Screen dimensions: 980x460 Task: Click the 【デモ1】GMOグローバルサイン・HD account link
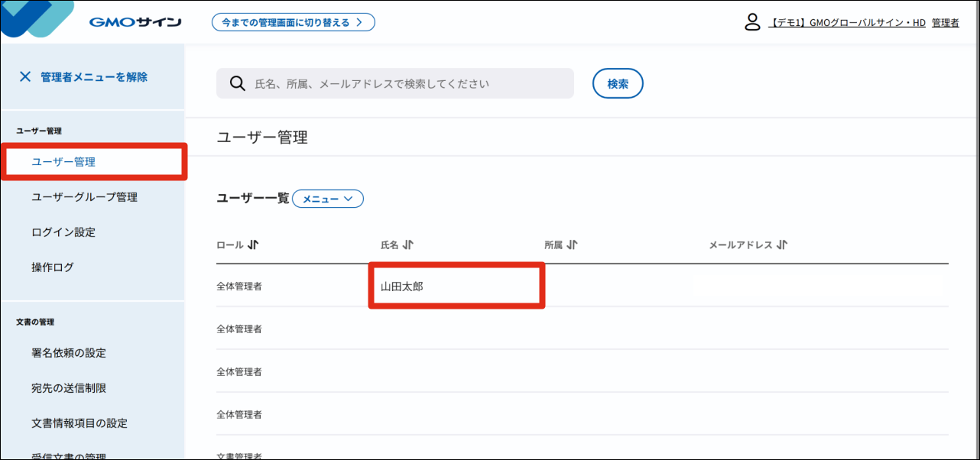coord(846,23)
